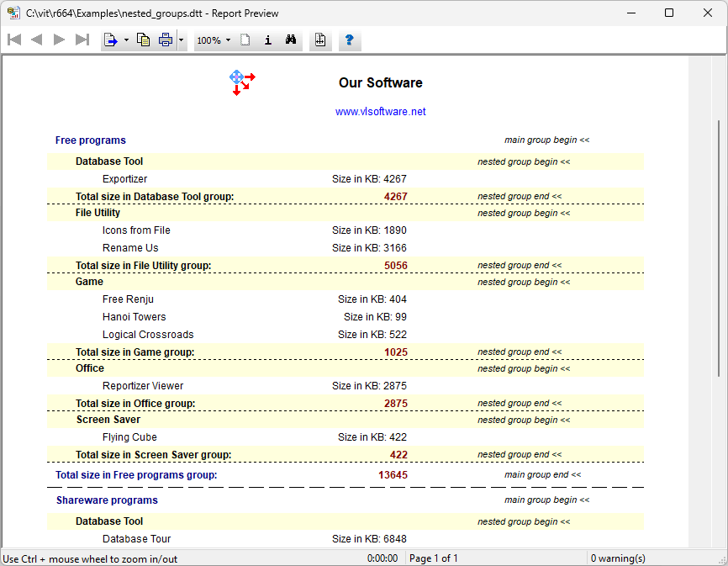Click the 'Screen Saver' group header
The image size is (728, 566).
108,420
